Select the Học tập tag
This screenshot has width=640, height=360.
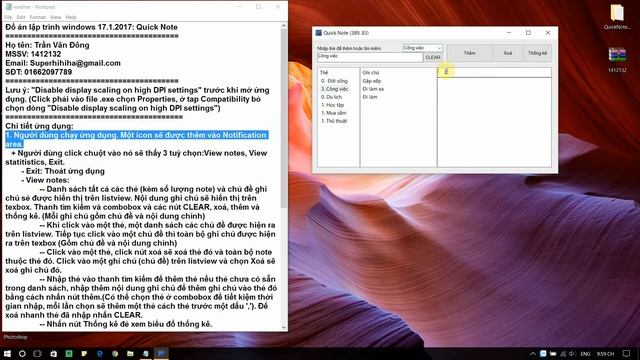pos(333,105)
